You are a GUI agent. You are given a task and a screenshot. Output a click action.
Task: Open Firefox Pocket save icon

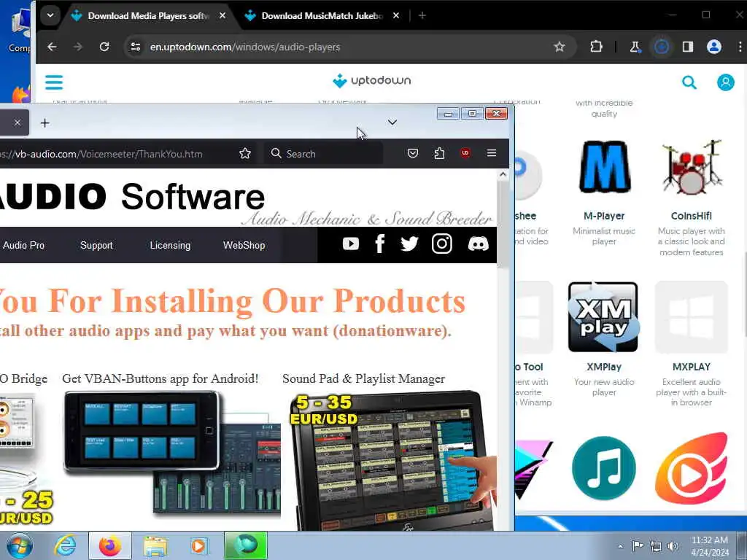click(x=413, y=153)
